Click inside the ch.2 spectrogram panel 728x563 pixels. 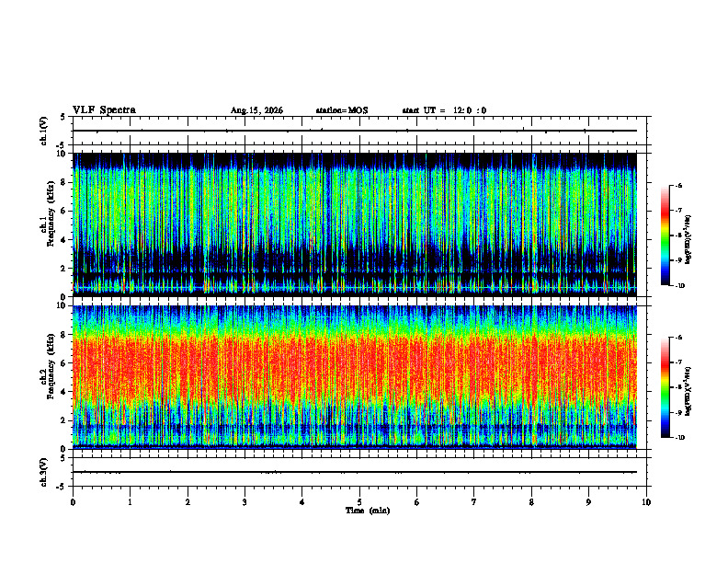355,377
